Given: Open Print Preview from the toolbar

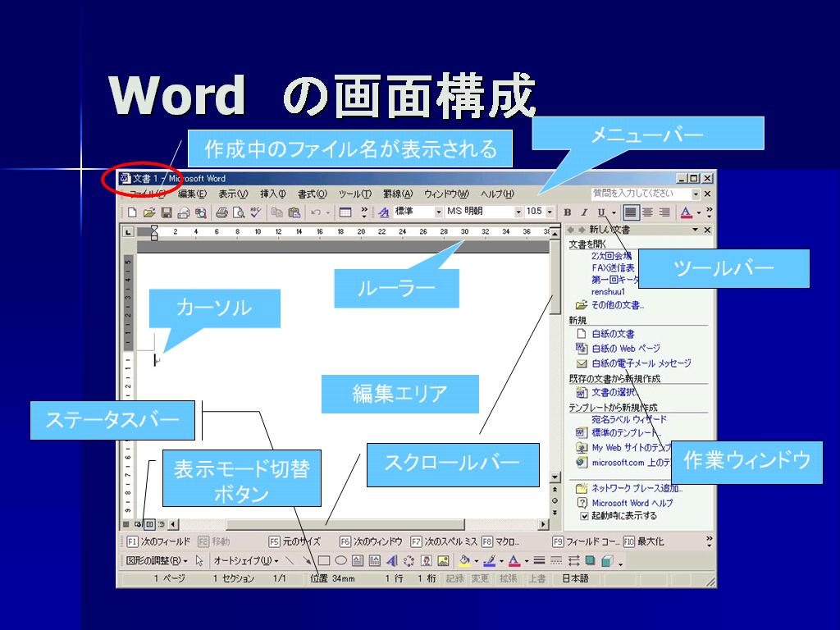Looking at the screenshot, I should (239, 212).
